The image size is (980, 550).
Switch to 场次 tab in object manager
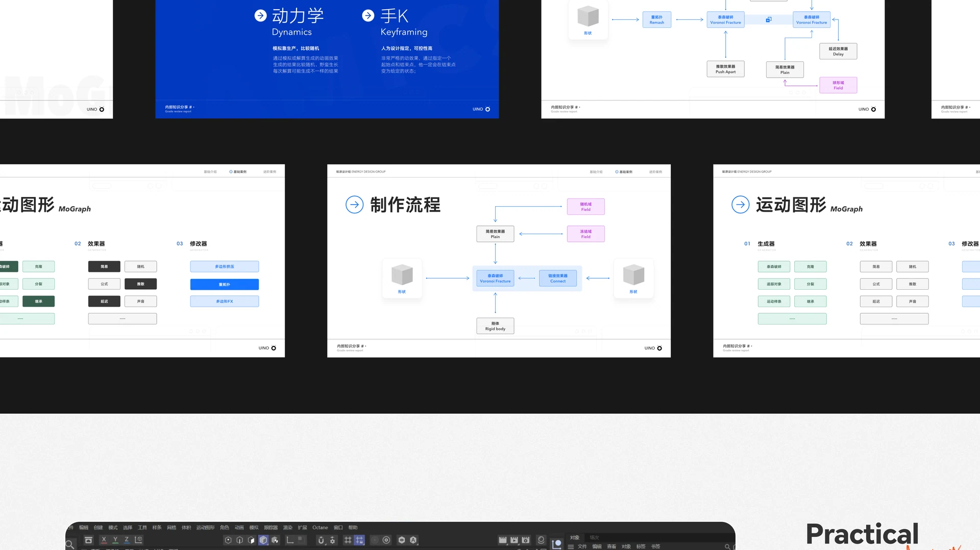click(594, 538)
